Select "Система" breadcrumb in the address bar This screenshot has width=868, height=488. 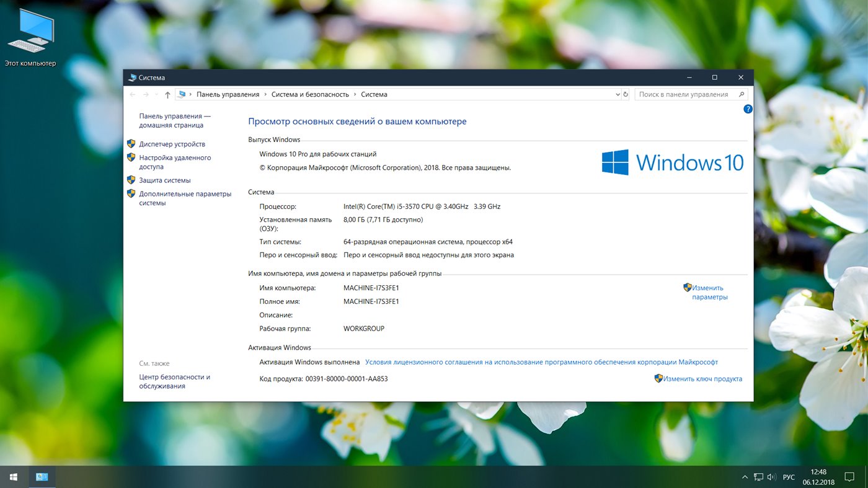pyautogui.click(x=374, y=94)
